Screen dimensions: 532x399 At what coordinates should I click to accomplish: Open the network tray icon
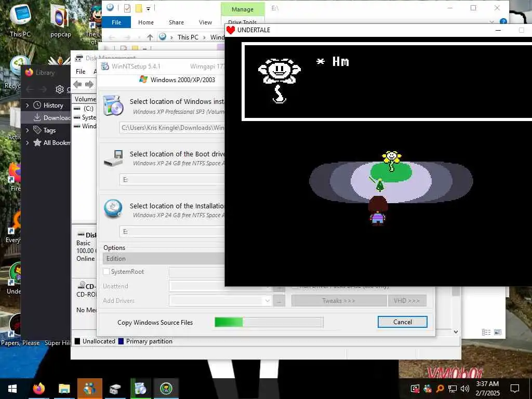[x=453, y=389]
